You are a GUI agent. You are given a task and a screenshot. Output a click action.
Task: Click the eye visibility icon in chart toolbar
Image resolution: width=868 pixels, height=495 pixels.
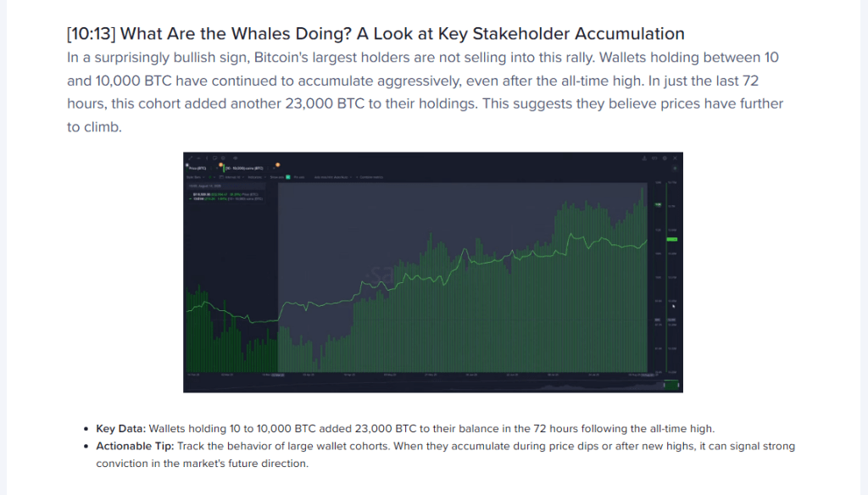(235, 158)
